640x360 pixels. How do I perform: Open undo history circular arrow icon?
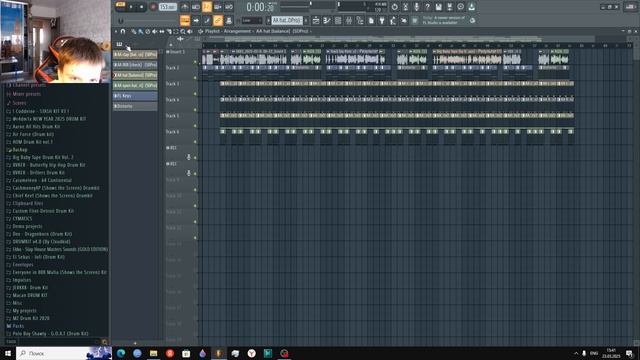pos(394,7)
